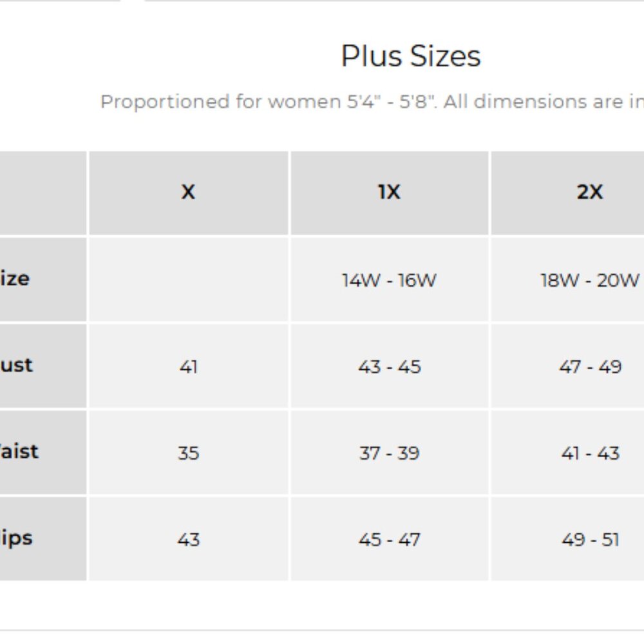This screenshot has height=644, width=644.
Task: Click the Plus Sizes heading
Action: tap(410, 56)
